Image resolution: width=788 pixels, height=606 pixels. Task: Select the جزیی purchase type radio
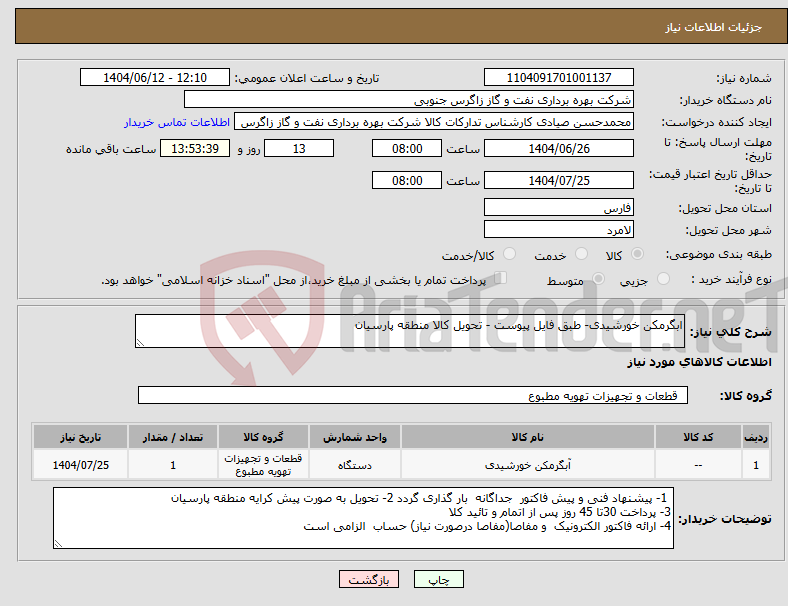[x=663, y=278]
